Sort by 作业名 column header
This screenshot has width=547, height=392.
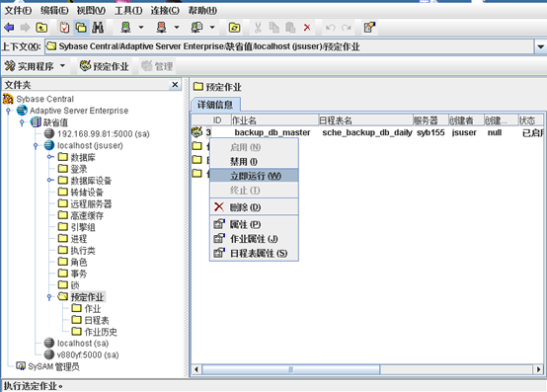tap(274, 120)
